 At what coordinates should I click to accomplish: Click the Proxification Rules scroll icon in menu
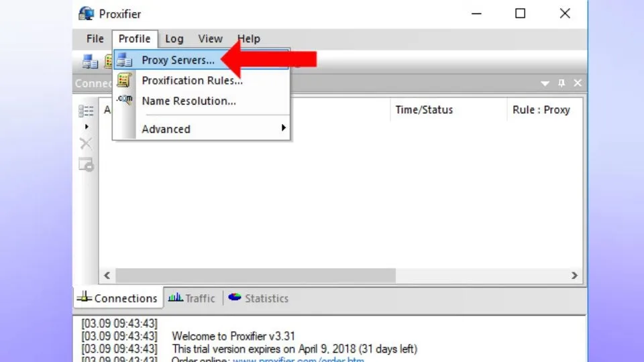pos(124,80)
